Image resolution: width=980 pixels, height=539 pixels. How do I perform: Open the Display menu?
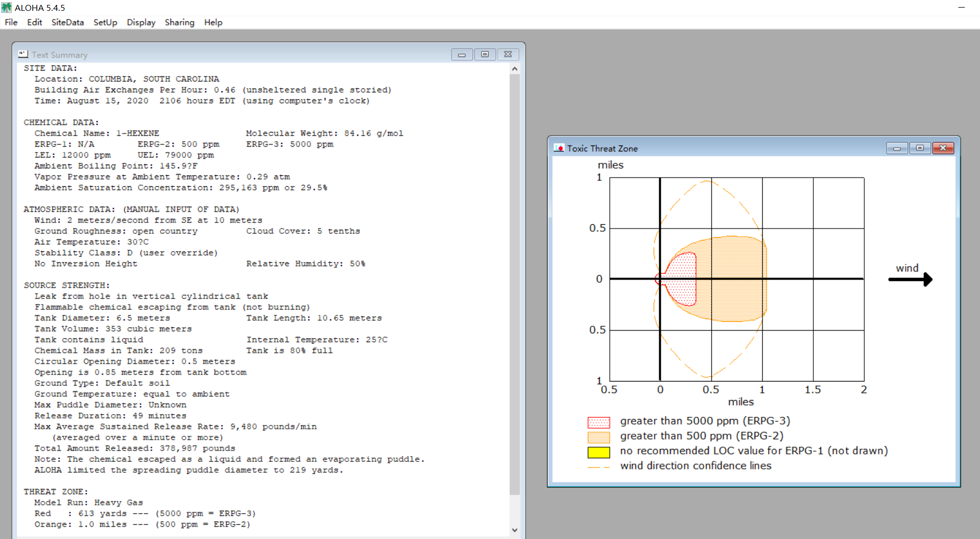coord(141,22)
